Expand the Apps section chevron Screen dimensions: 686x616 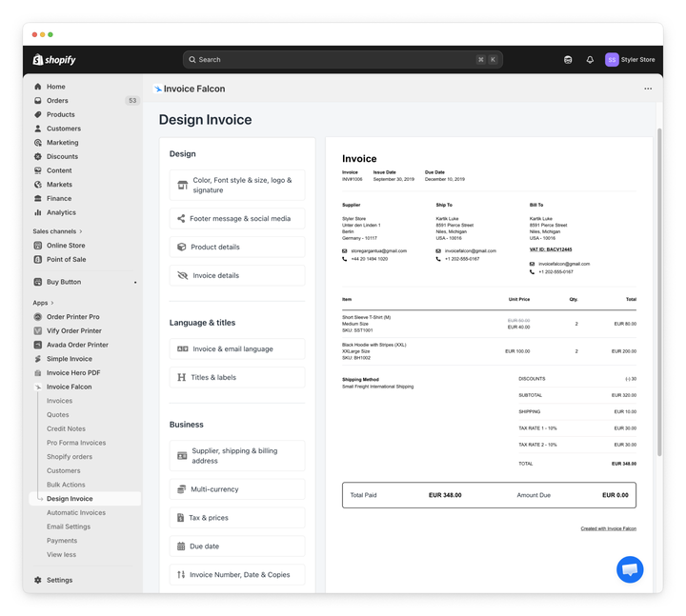coord(52,303)
